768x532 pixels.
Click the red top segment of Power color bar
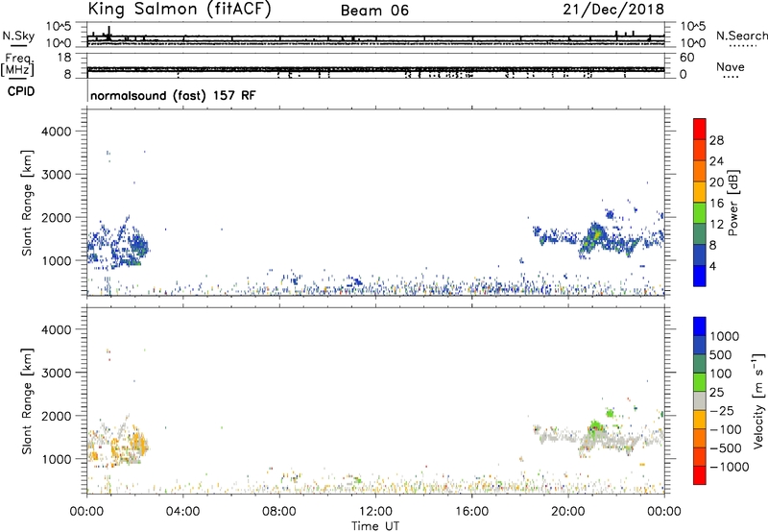coord(700,129)
